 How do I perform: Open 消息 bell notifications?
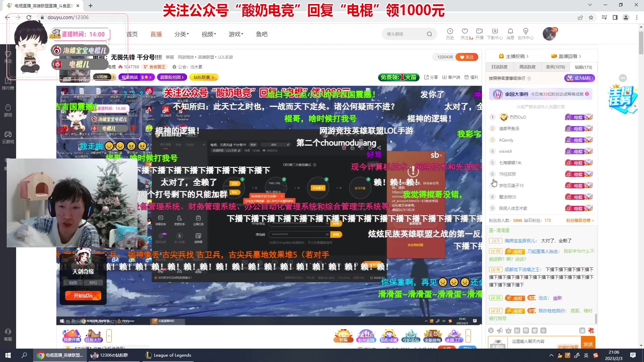click(x=510, y=34)
